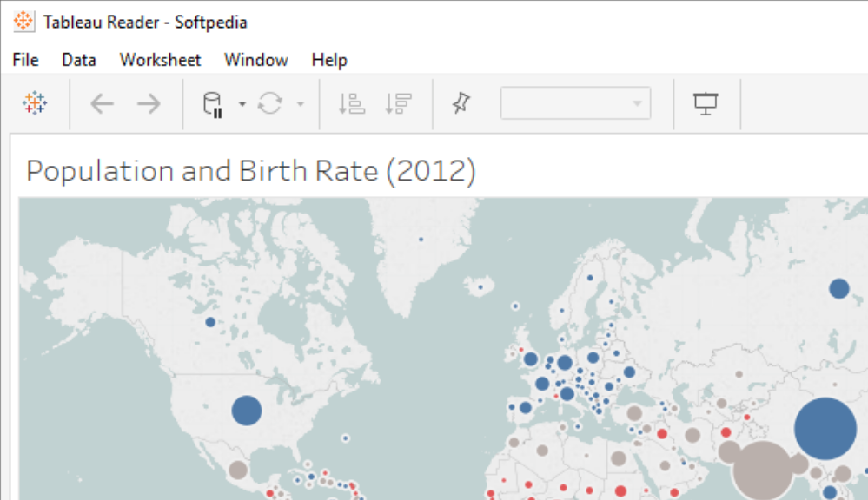This screenshot has width=868, height=500.
Task: Open the Help menu
Action: coord(329,60)
